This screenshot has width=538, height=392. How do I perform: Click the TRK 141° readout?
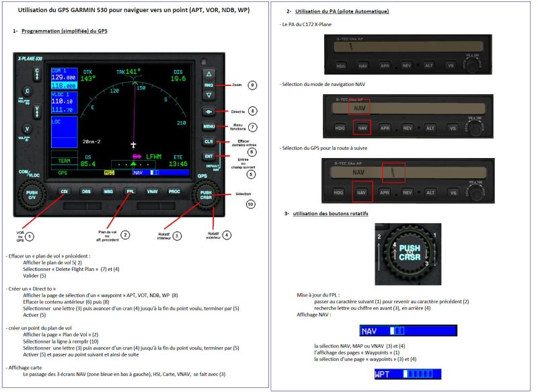(128, 72)
